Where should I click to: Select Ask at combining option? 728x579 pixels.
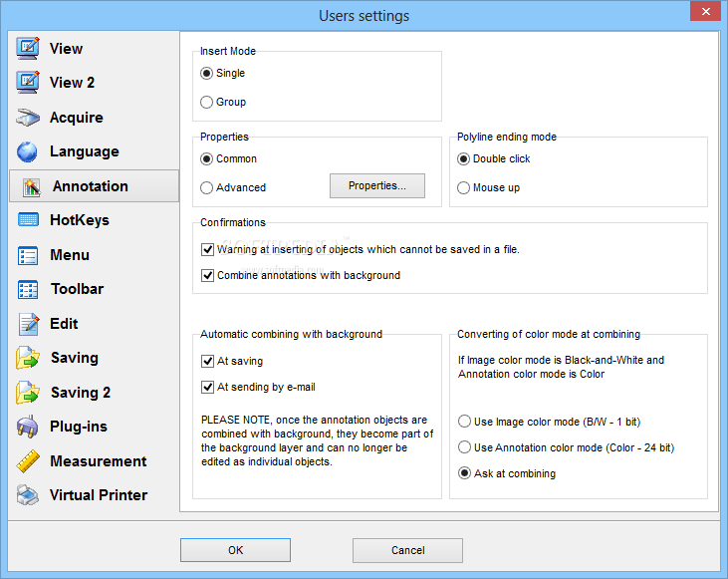coord(464,473)
